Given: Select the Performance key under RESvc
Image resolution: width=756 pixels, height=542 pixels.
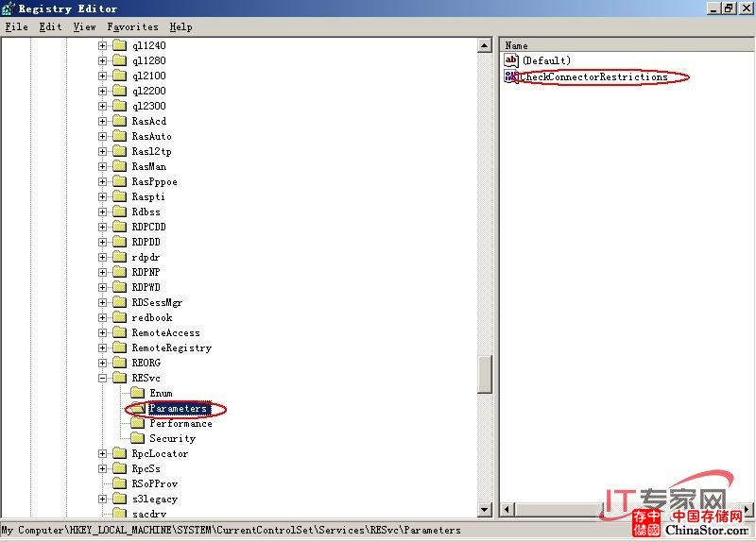Looking at the screenshot, I should click(180, 423).
